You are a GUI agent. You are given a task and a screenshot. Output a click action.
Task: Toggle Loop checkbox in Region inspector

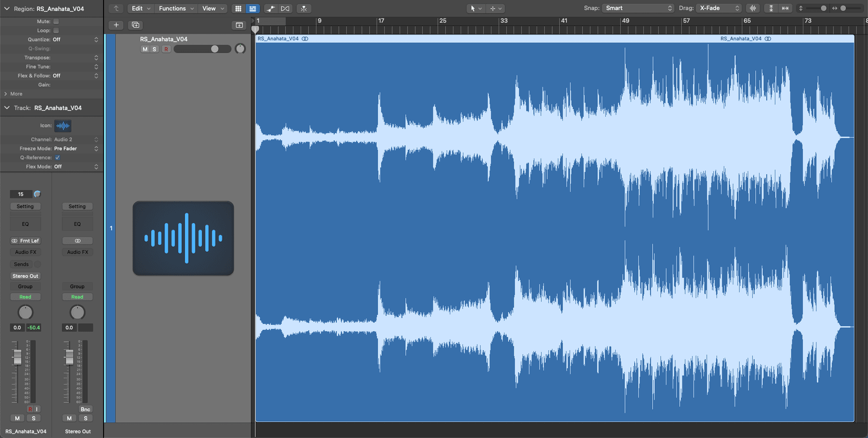click(56, 30)
